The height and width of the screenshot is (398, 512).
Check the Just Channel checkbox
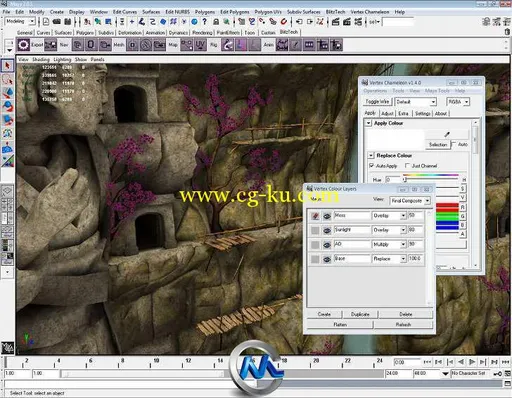coord(407,165)
